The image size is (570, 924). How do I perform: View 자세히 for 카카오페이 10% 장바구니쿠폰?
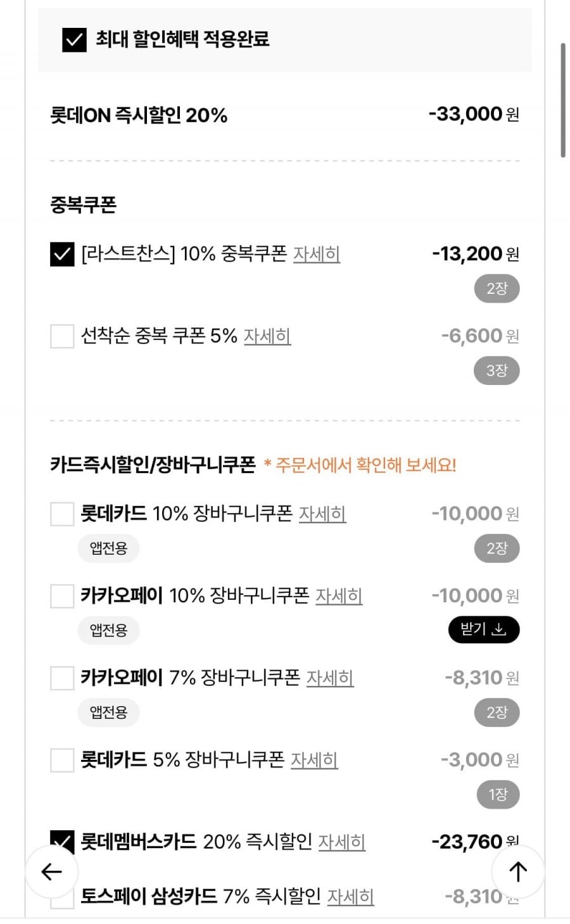pos(339,596)
